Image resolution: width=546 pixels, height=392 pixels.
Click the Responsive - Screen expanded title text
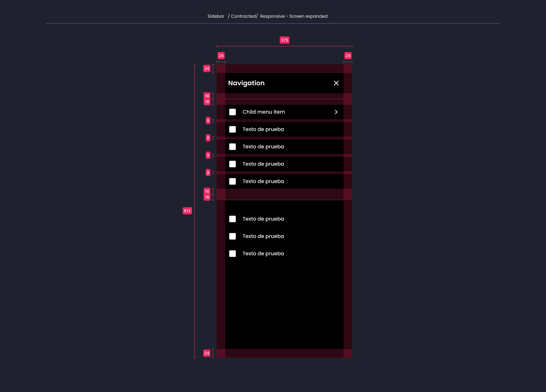[x=294, y=16]
